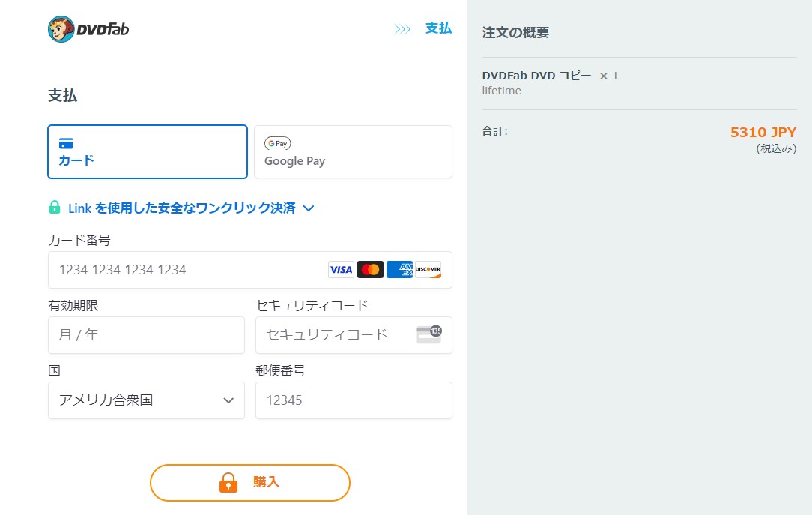The image size is (812, 515).
Task: Click the カード番号 field label
Action: coord(79,241)
